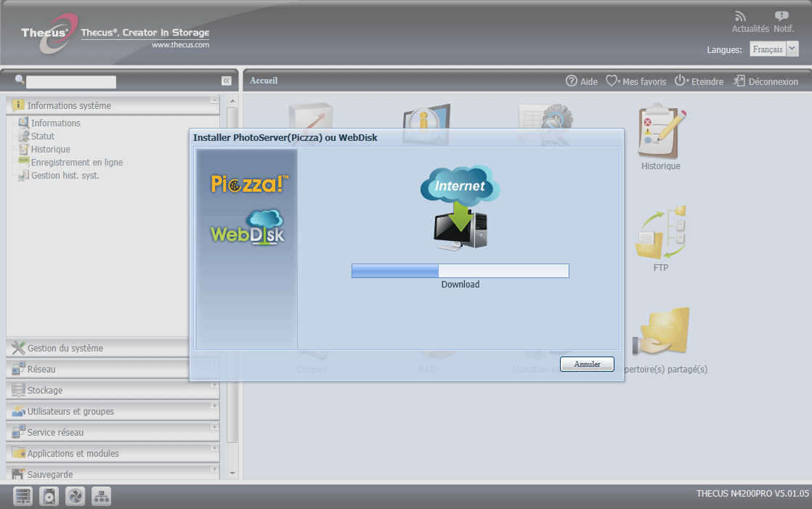The height and width of the screenshot is (509, 812).
Task: Open Informations in the sidebar tree
Action: tap(55, 123)
